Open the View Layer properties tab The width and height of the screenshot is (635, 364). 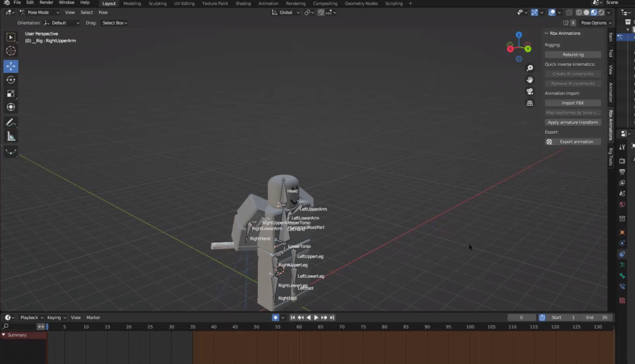[x=622, y=183]
